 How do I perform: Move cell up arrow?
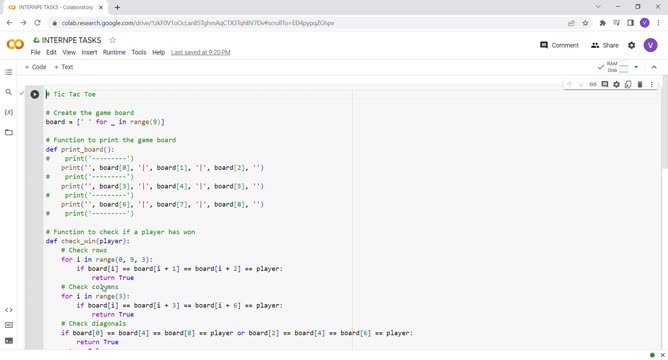click(x=569, y=84)
